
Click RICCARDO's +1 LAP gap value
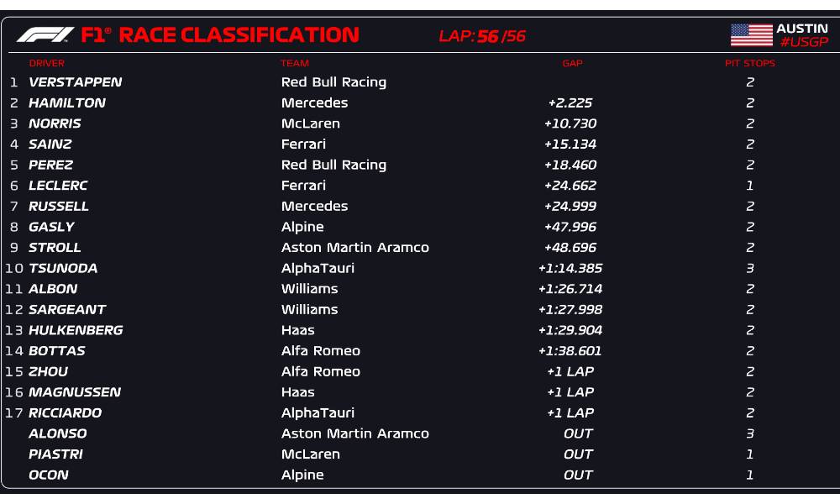[x=570, y=413]
